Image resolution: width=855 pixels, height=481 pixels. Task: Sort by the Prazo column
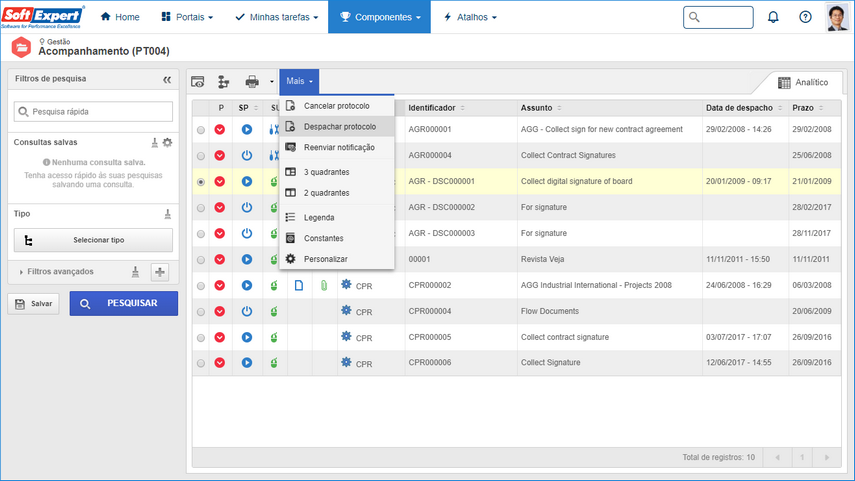(808, 108)
